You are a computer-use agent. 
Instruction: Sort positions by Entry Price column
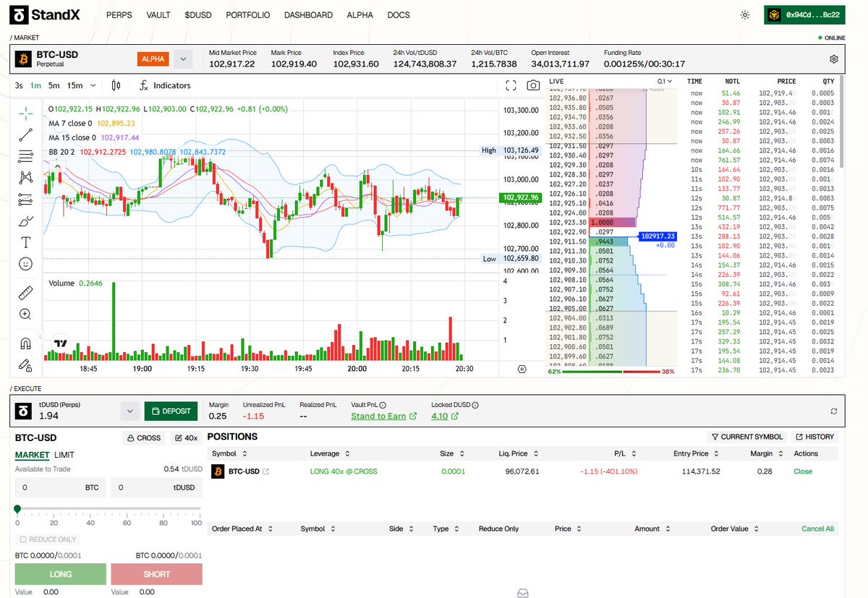695,453
